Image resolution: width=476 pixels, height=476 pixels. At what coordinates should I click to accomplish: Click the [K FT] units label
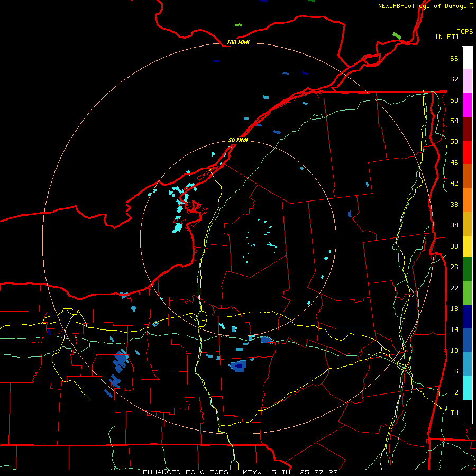[x=447, y=36]
